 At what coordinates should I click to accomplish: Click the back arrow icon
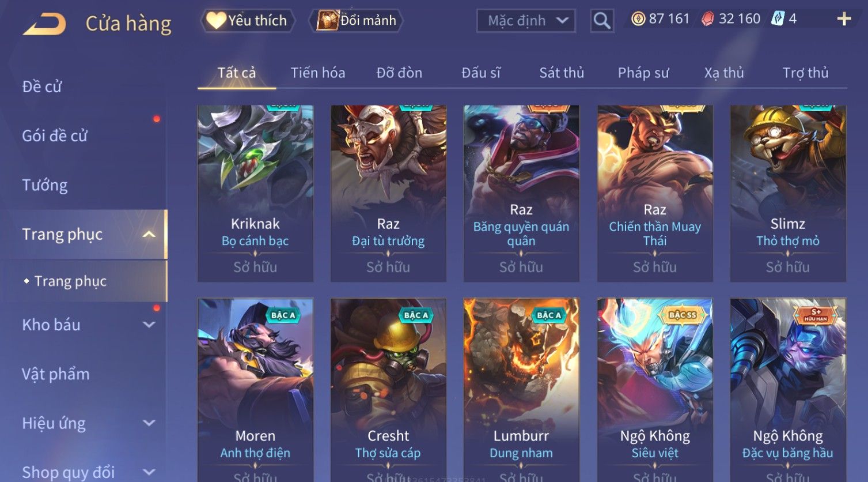pos(44,24)
